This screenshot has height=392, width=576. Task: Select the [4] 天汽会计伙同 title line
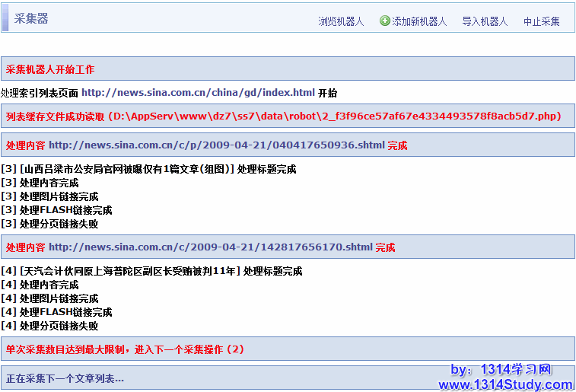pyautogui.click(x=151, y=271)
